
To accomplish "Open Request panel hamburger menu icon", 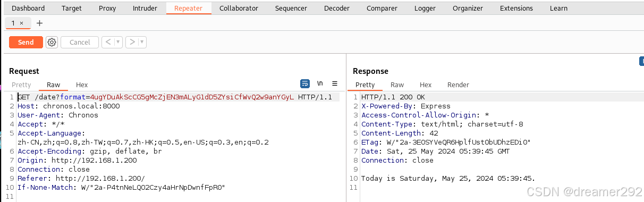I will pos(335,83).
